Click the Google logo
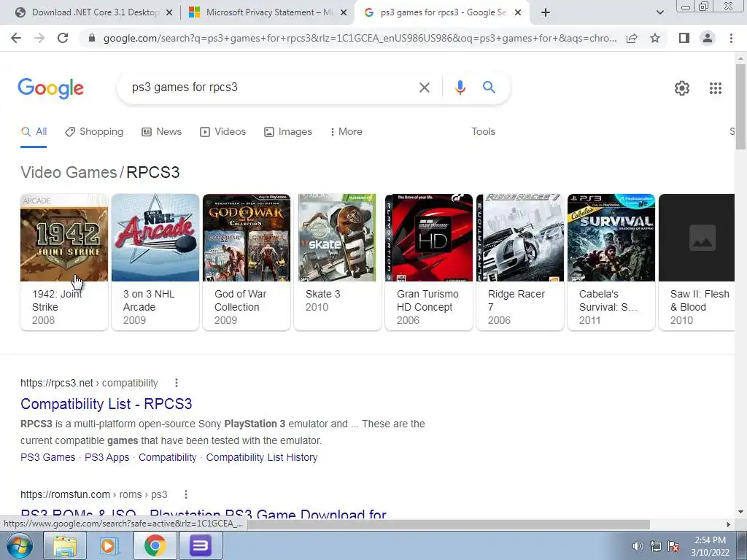Screen dimensions: 747x560 click(x=51, y=88)
